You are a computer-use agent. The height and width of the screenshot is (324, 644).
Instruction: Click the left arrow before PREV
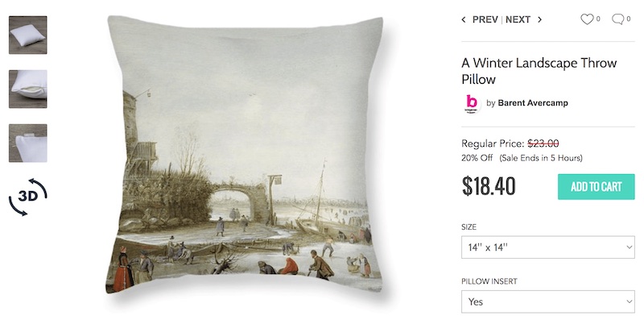(x=464, y=19)
